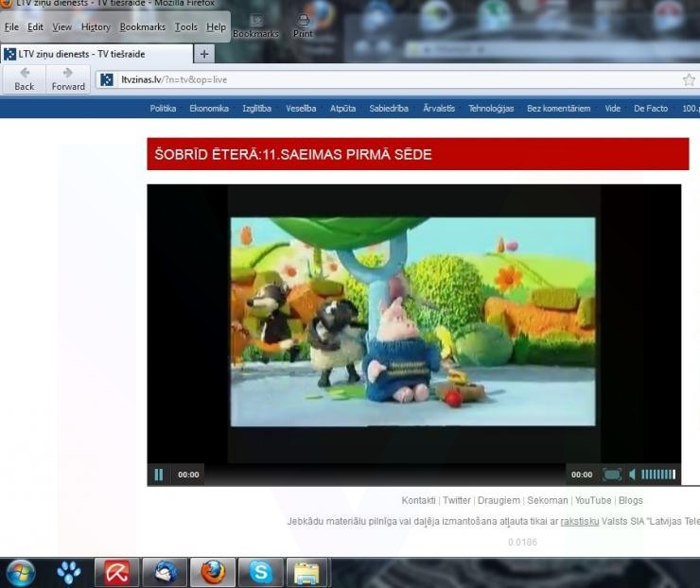Image resolution: width=700 pixels, height=588 pixels.
Task: Click the Forward navigation arrow
Action: point(67,78)
